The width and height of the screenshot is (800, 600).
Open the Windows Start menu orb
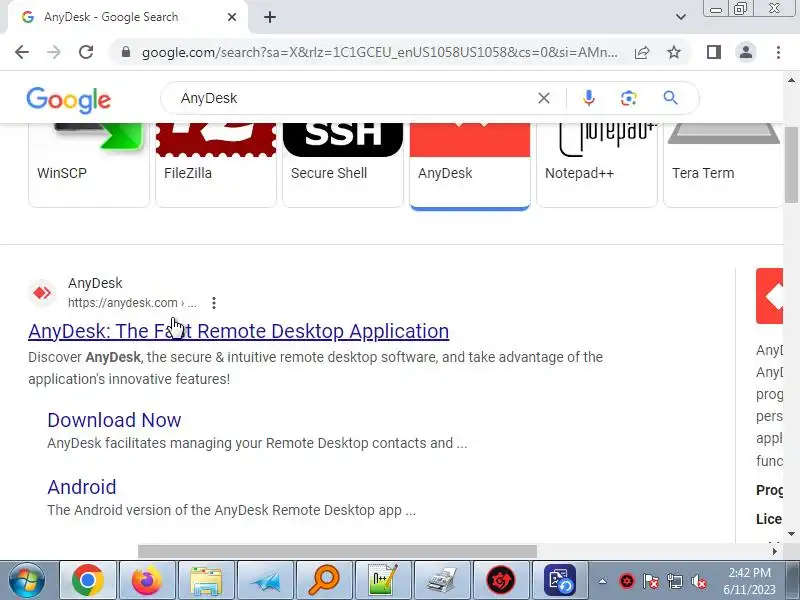[27, 580]
